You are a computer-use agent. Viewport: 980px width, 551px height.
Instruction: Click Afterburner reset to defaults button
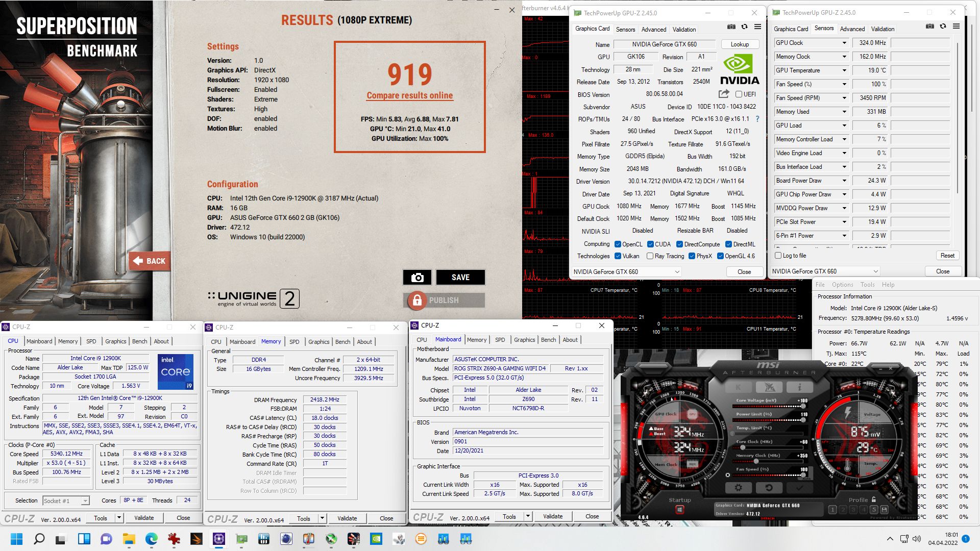point(769,488)
